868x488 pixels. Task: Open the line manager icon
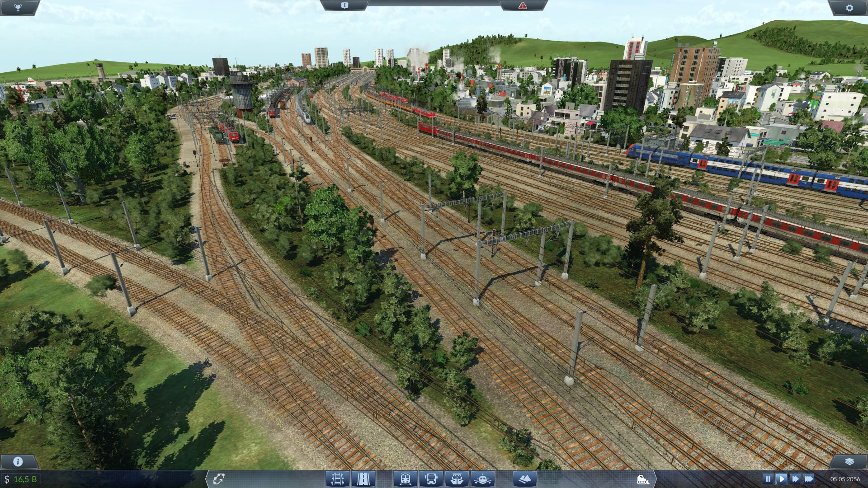(x=220, y=479)
